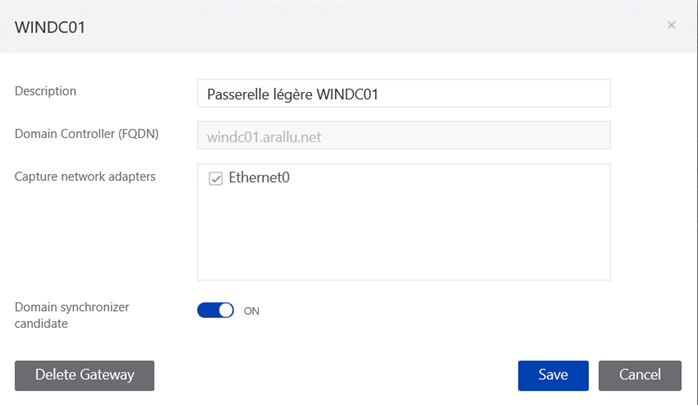This screenshot has height=405, width=698.
Task: Click the greyed windc01.arallu.net text
Action: [264, 137]
